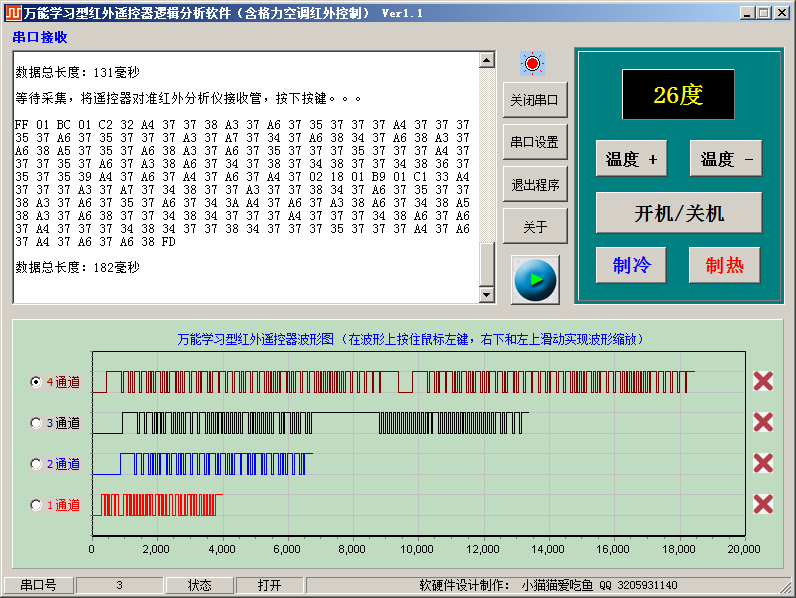Remove channel 2 waveform using red X
796x598 pixels.
[x=763, y=463]
